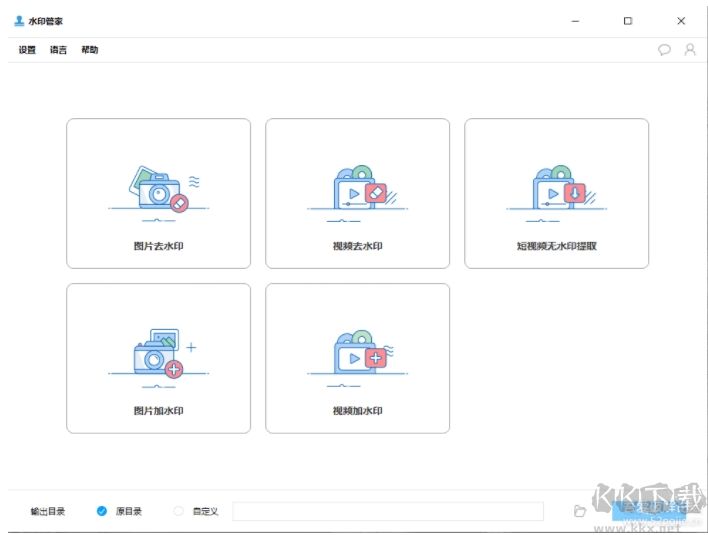
Task: Select the 原目录 radio button
Action: (x=102, y=511)
